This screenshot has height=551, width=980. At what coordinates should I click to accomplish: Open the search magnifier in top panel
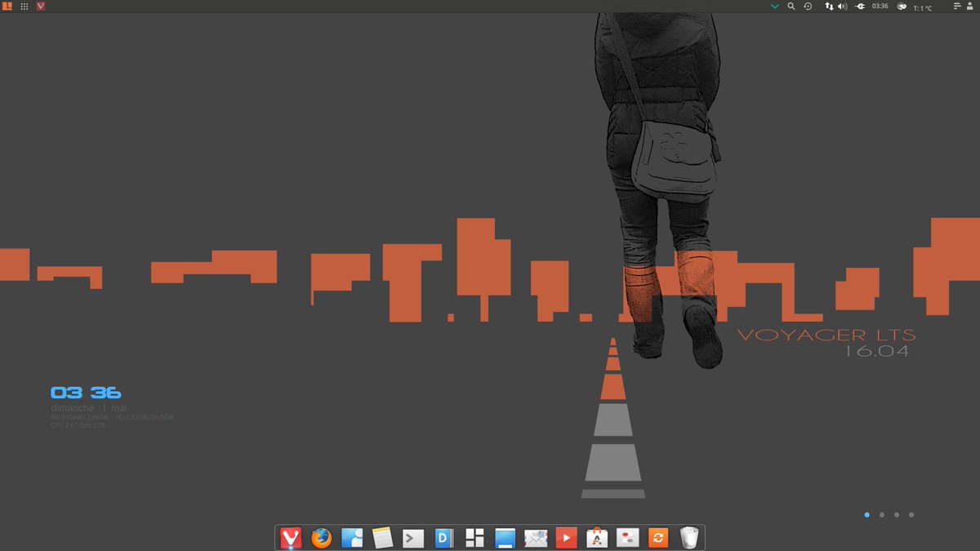tap(791, 6)
